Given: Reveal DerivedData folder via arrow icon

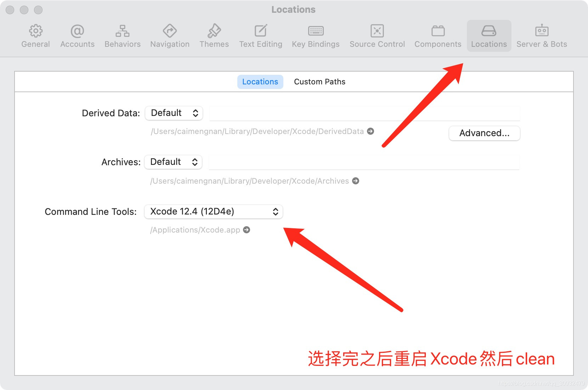Looking at the screenshot, I should pos(371,131).
